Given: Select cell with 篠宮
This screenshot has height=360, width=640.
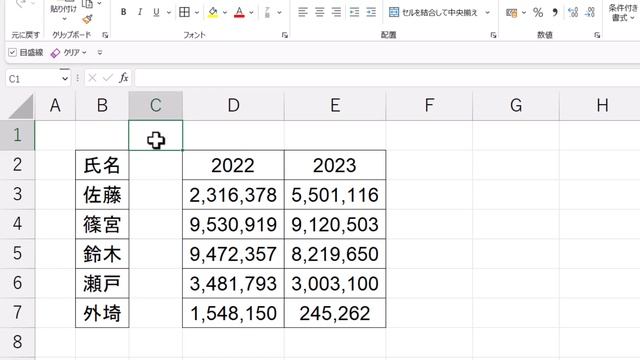Looking at the screenshot, I should (102, 224).
